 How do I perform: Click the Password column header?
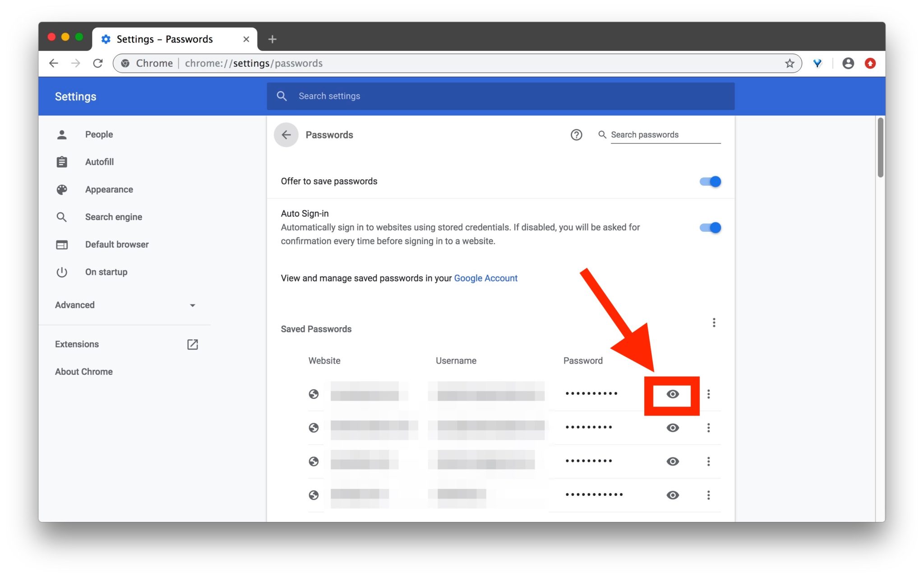583,361
